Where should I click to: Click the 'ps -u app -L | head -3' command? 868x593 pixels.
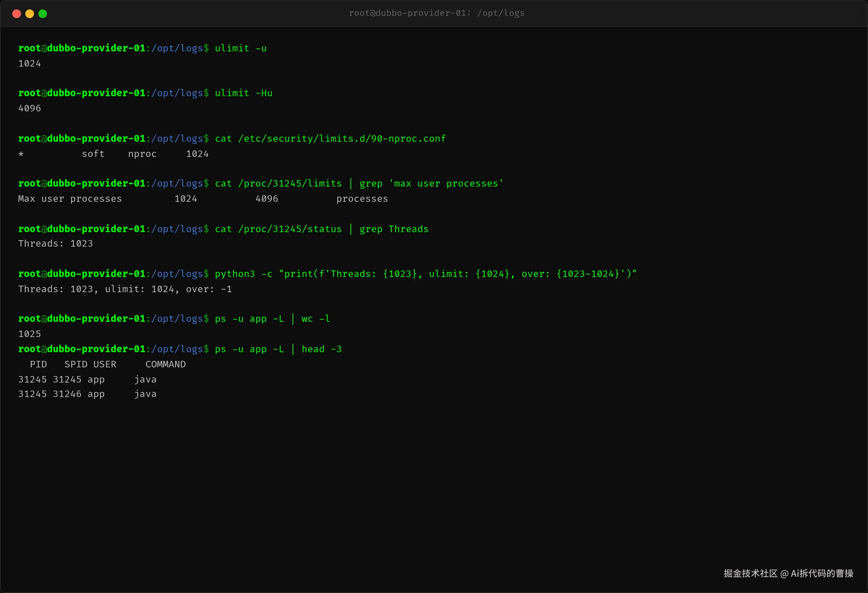click(278, 349)
